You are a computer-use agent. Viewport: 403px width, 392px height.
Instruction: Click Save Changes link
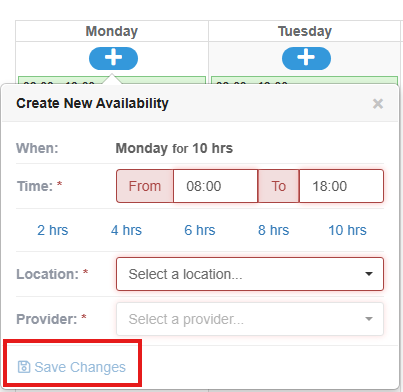click(x=71, y=367)
